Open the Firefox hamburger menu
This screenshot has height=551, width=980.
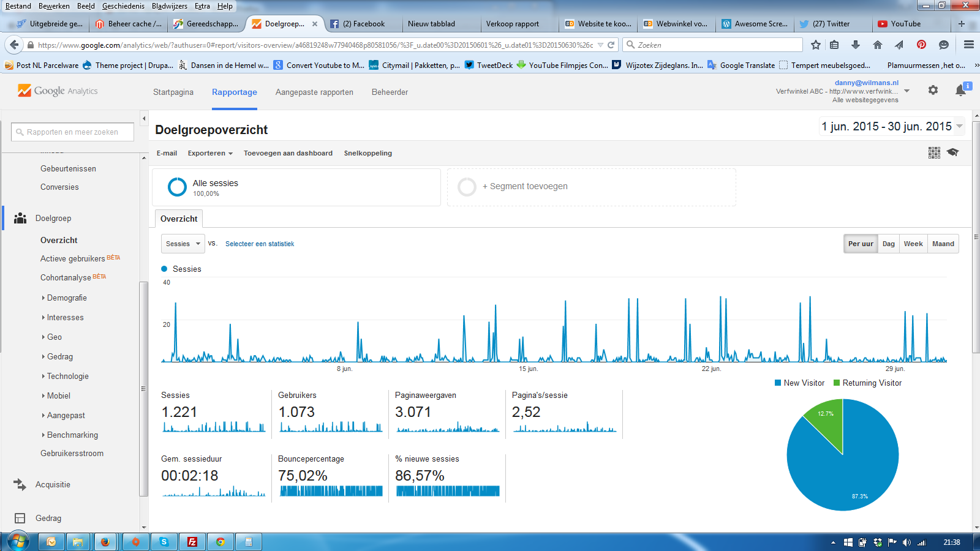[x=969, y=45]
